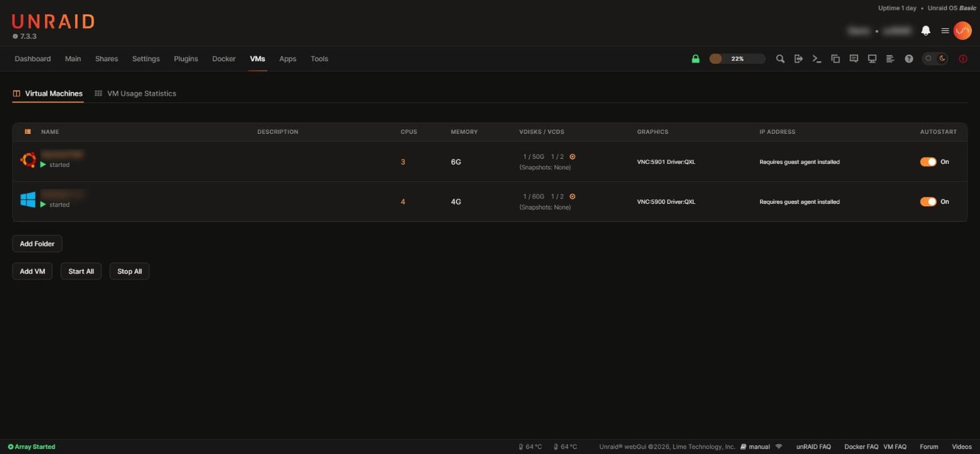Toggle autostart for the VNC:5900 VM

click(x=928, y=202)
